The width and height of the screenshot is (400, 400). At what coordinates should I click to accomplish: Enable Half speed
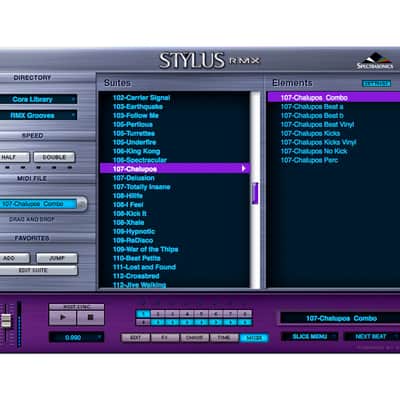pyautogui.click(x=13, y=157)
